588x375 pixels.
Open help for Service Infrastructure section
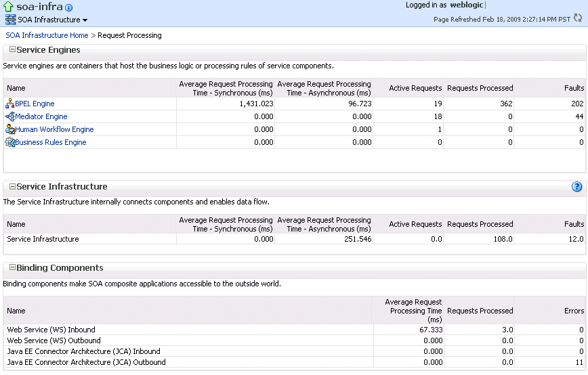click(576, 187)
